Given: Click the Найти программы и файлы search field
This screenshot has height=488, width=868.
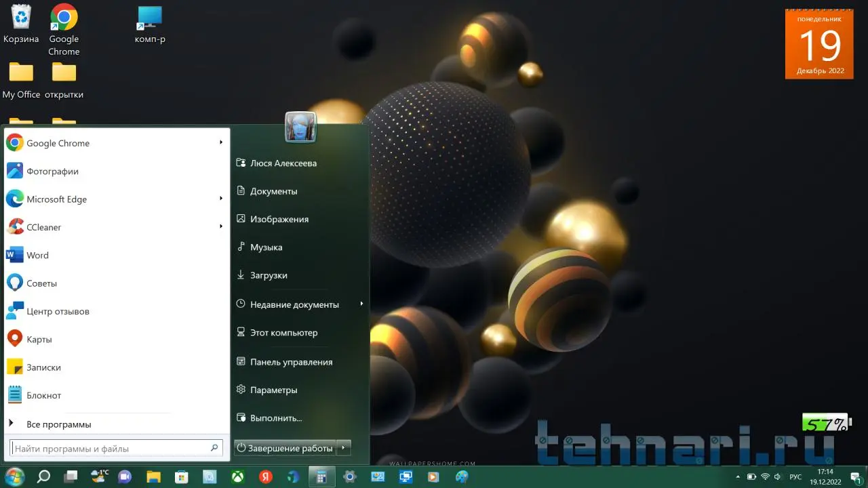Looking at the screenshot, I should click(x=108, y=448).
